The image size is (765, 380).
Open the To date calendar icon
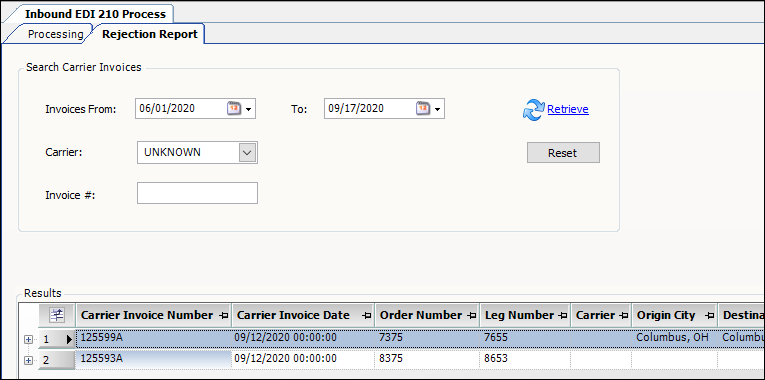423,108
